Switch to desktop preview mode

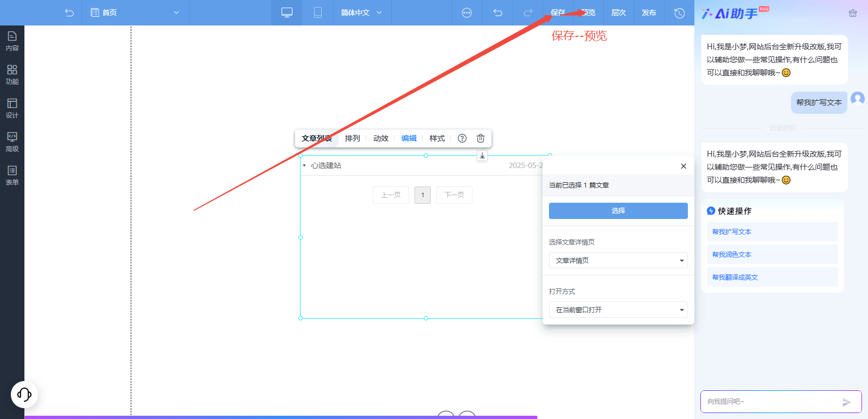(x=287, y=12)
